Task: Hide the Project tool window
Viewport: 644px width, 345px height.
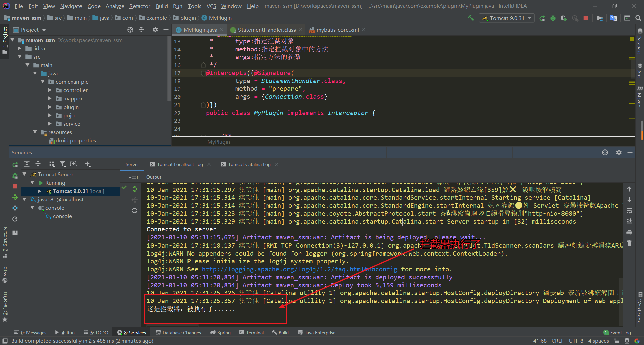Action: 166,30
